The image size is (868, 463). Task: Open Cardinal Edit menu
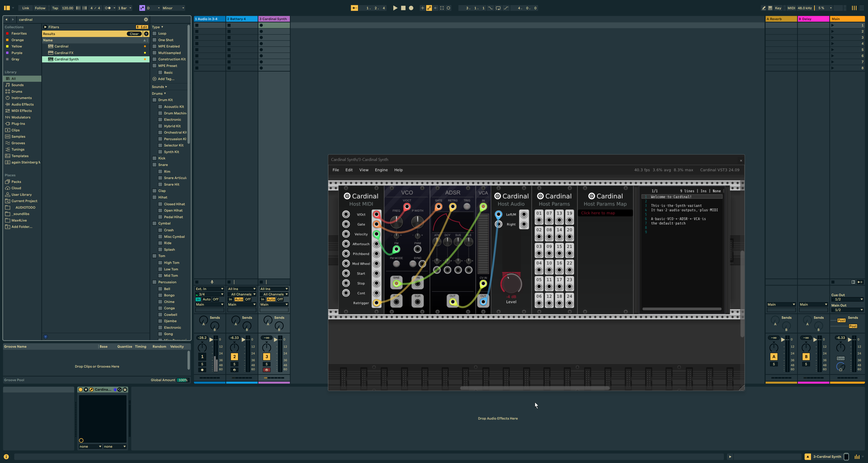pos(349,170)
